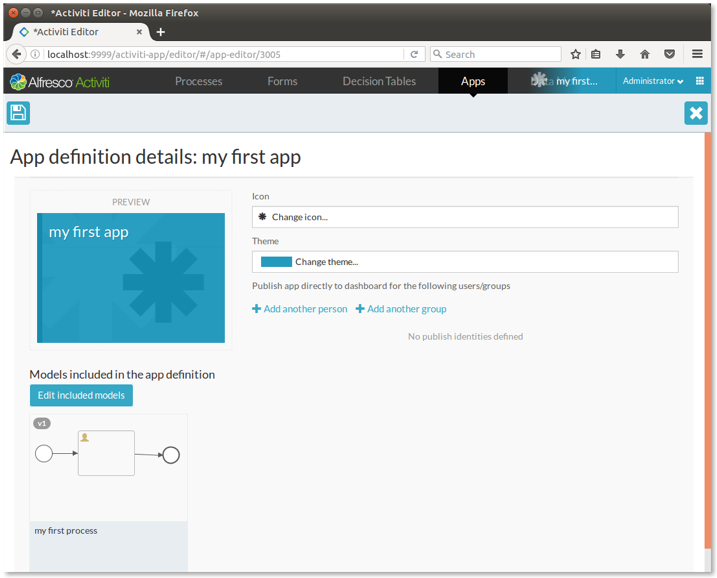Click the Edit included models button

point(81,395)
